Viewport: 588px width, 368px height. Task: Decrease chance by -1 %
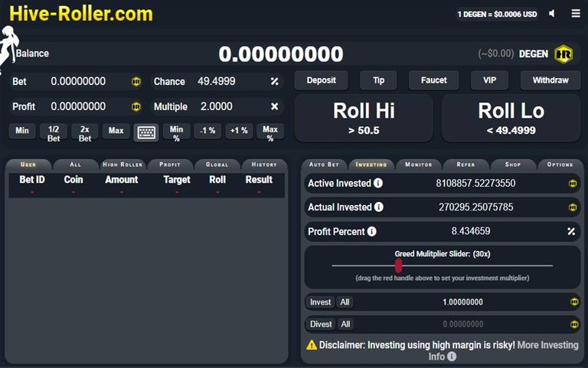tap(207, 131)
